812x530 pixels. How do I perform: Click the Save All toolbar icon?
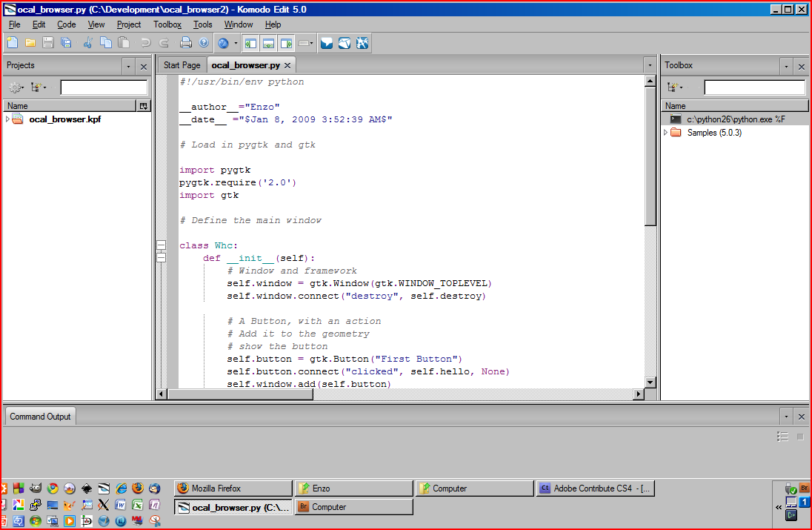point(66,43)
